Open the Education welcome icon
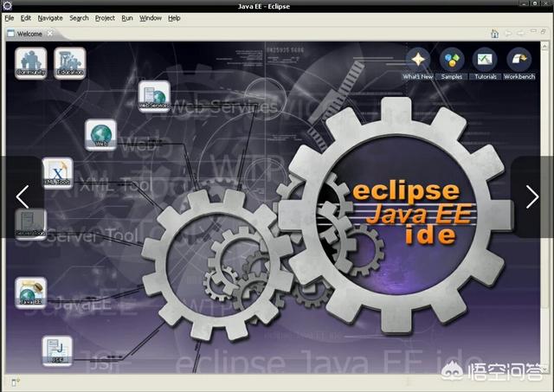 click(x=69, y=63)
